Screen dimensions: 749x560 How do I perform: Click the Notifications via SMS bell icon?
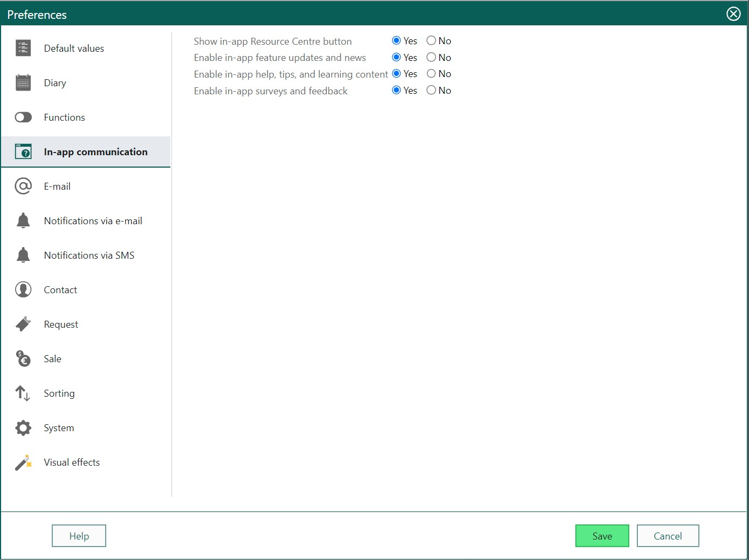[23, 255]
